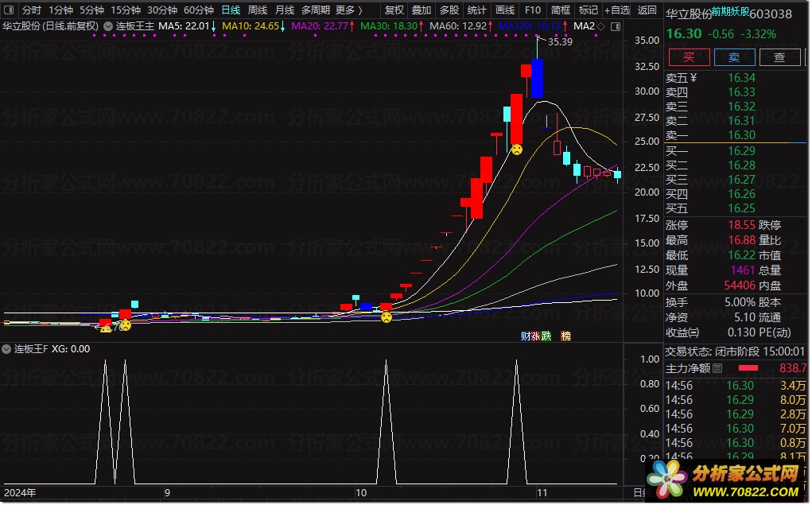
Task: Click the 买一 16.29 order row
Action: click(x=736, y=151)
